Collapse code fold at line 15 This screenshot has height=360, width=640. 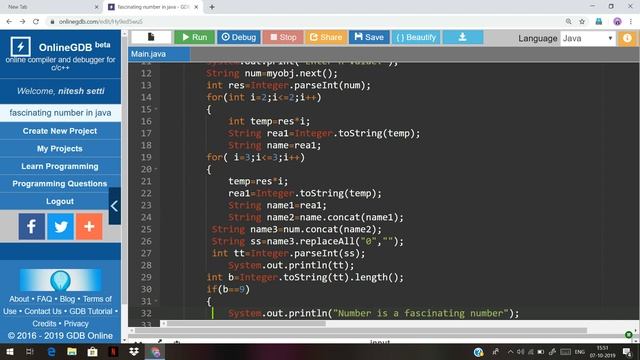tap(156, 109)
